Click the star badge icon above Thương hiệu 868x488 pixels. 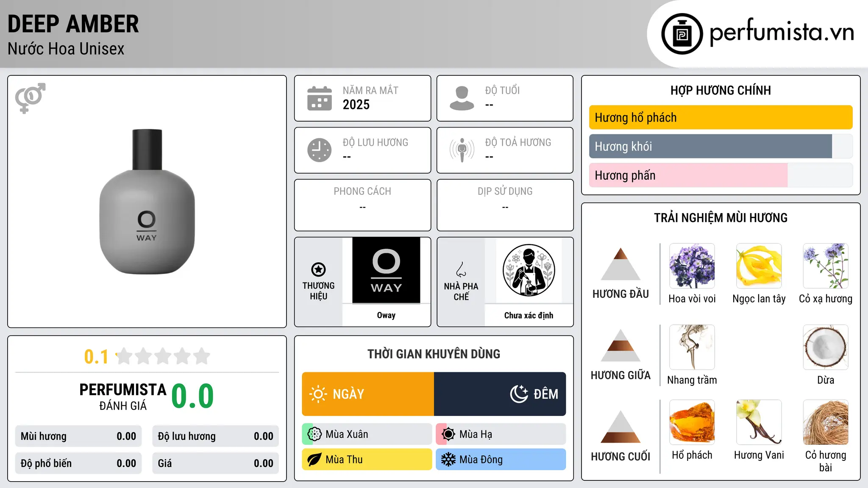(x=318, y=269)
